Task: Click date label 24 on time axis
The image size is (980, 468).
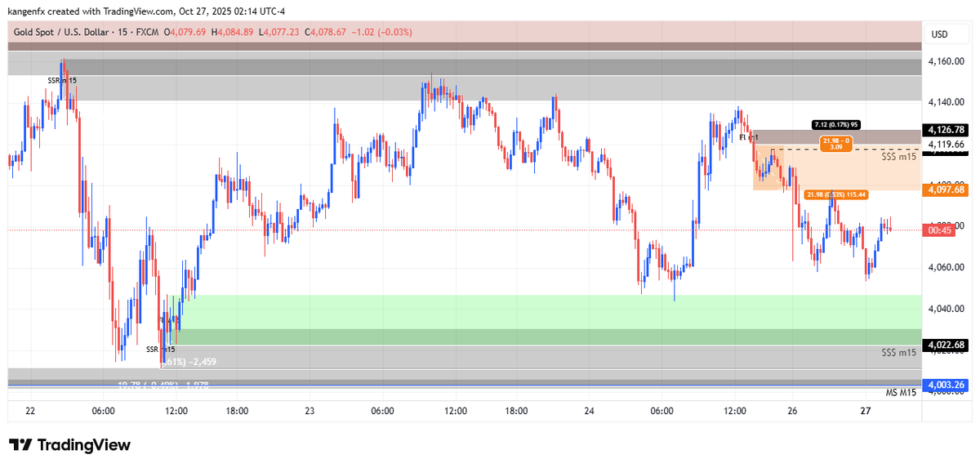Action: point(590,412)
